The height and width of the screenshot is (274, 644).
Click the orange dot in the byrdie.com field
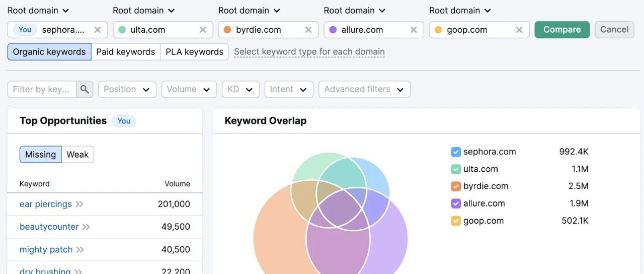tap(227, 30)
